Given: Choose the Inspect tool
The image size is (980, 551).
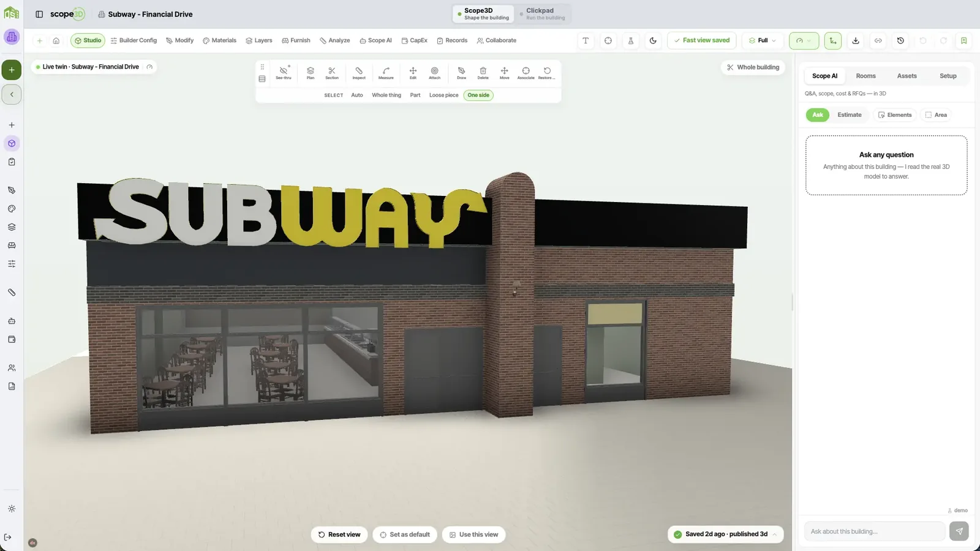Looking at the screenshot, I should (x=359, y=73).
